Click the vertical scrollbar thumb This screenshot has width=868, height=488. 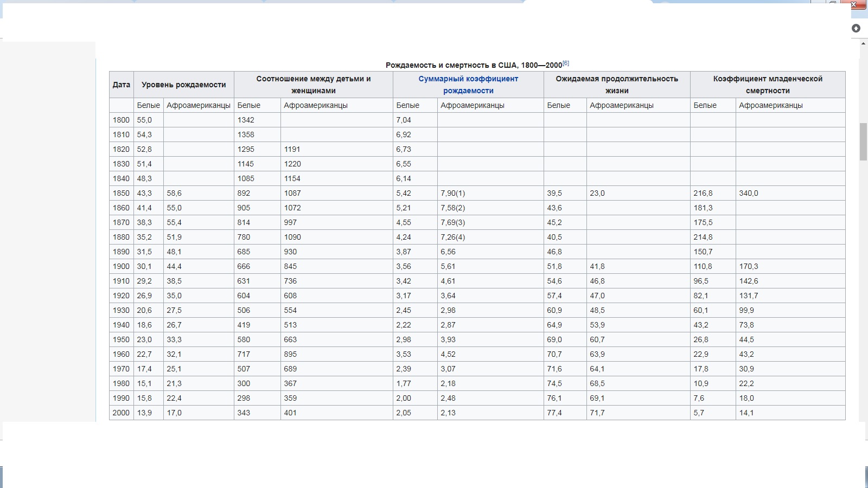click(863, 142)
